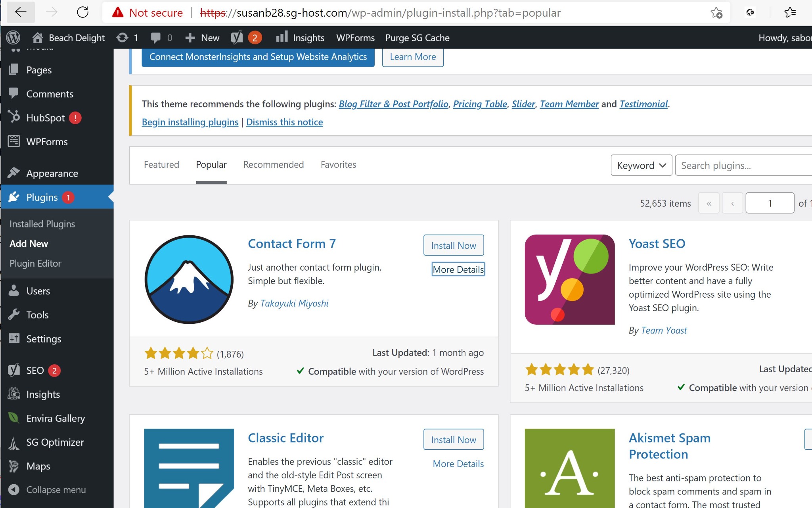Install Classic Editor plugin now
812x508 pixels.
coord(453,439)
